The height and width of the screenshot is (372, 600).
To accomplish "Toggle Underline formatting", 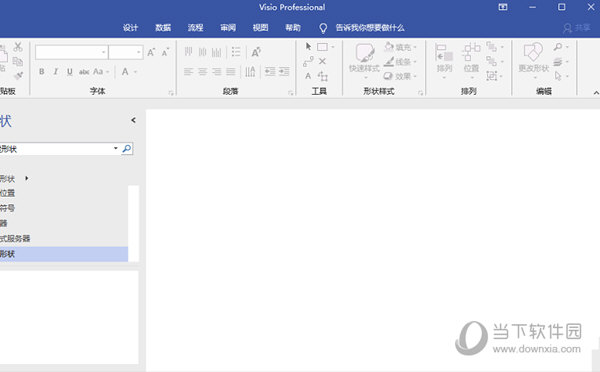I will pos(70,72).
